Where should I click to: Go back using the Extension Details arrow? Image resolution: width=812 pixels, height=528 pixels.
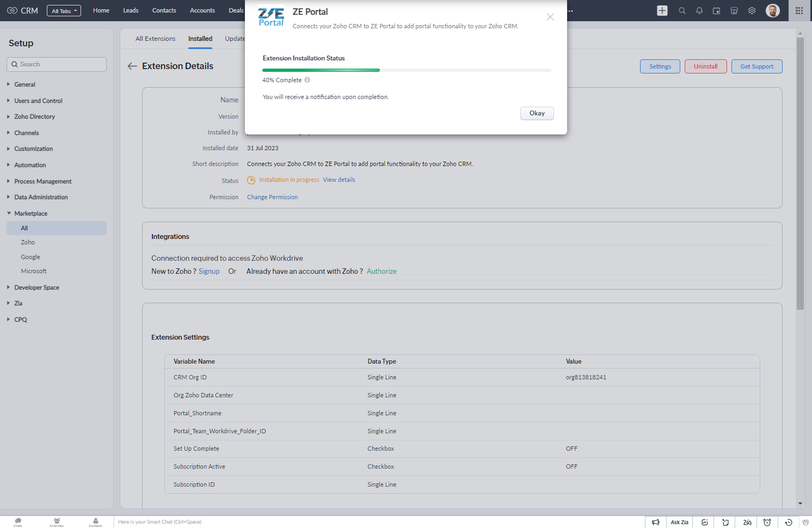[x=132, y=66]
